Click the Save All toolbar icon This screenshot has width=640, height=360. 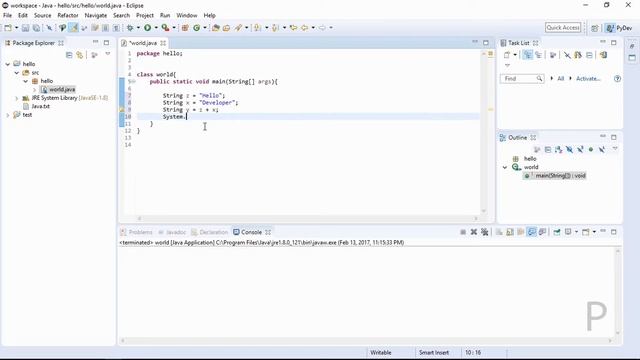pos(36,28)
